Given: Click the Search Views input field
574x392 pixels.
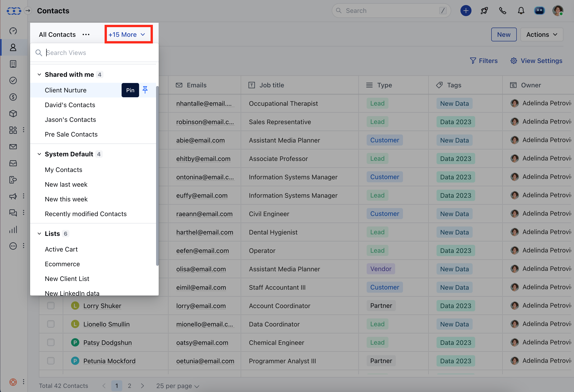Looking at the screenshot, I should pos(94,53).
